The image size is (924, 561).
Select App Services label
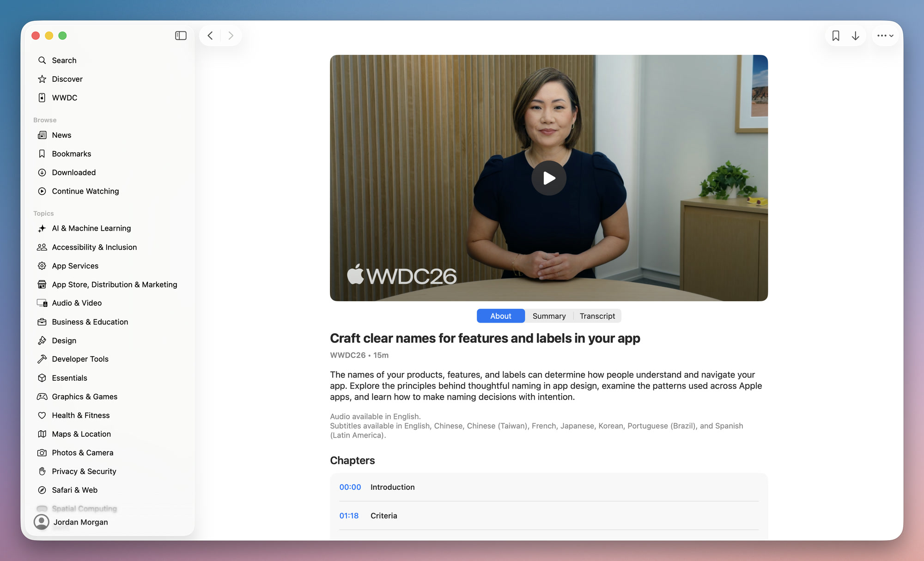coord(75,266)
